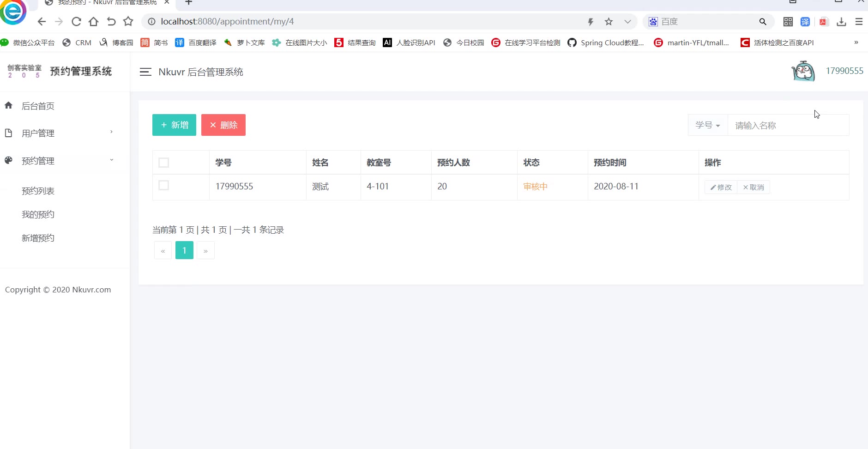Screen dimensions: 868x449
Task: Go back to the previous page
Action: (42, 22)
